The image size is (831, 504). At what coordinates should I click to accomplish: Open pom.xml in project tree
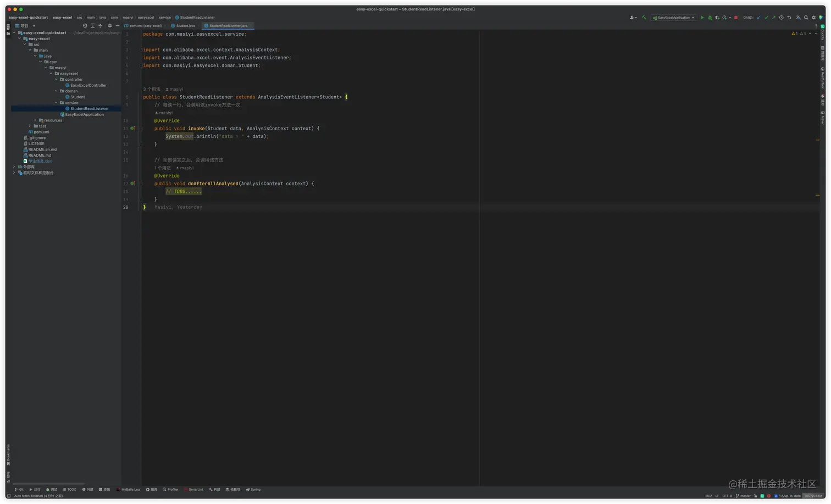pos(39,132)
